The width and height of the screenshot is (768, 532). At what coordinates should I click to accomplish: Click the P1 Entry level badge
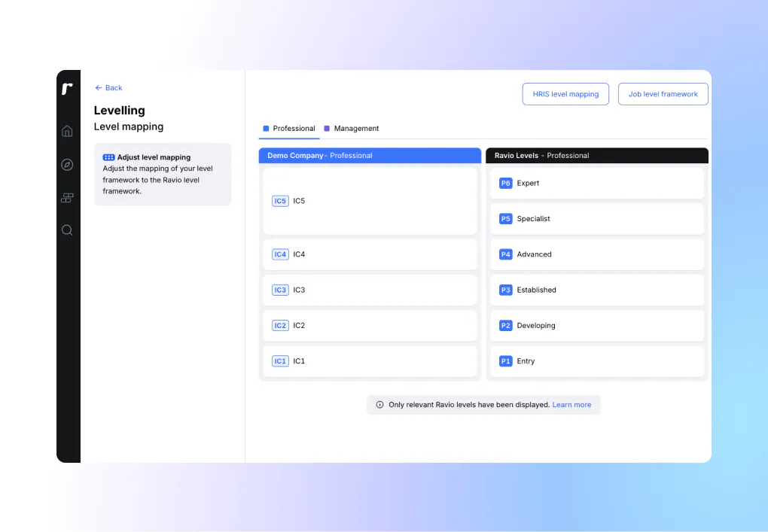pyautogui.click(x=505, y=361)
